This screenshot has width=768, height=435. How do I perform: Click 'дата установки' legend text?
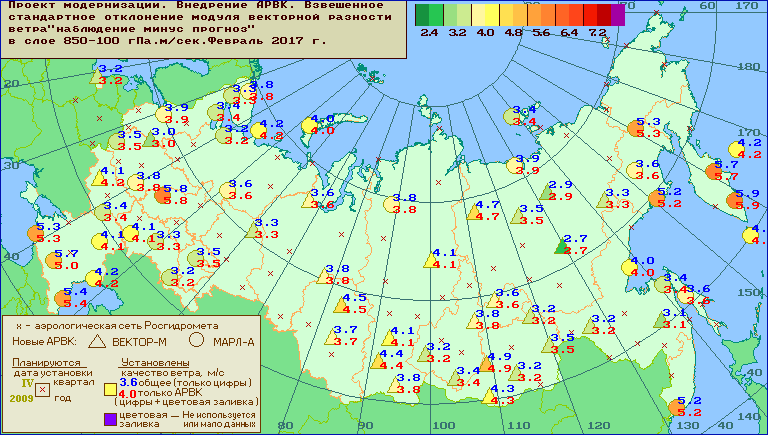tap(54, 373)
